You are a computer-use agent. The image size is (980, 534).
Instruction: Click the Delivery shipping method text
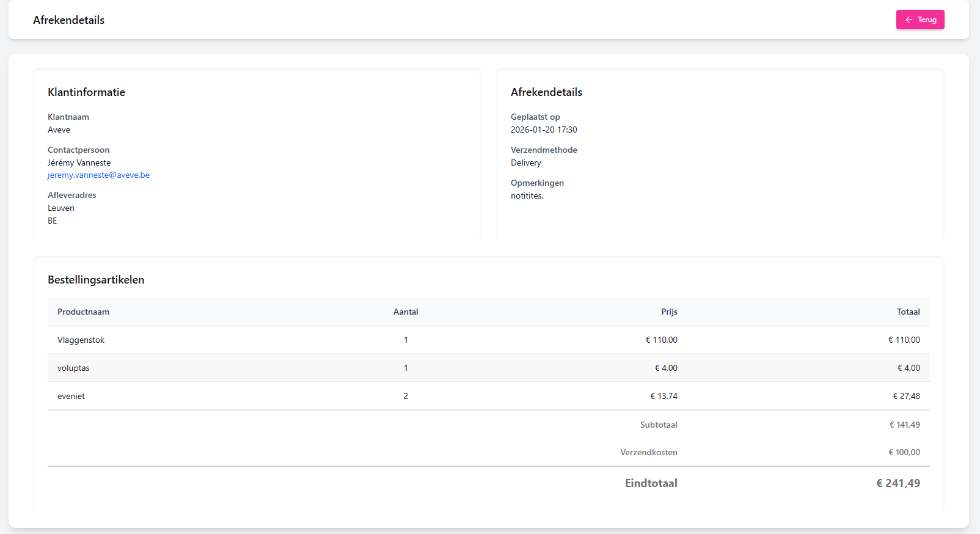[x=526, y=163]
